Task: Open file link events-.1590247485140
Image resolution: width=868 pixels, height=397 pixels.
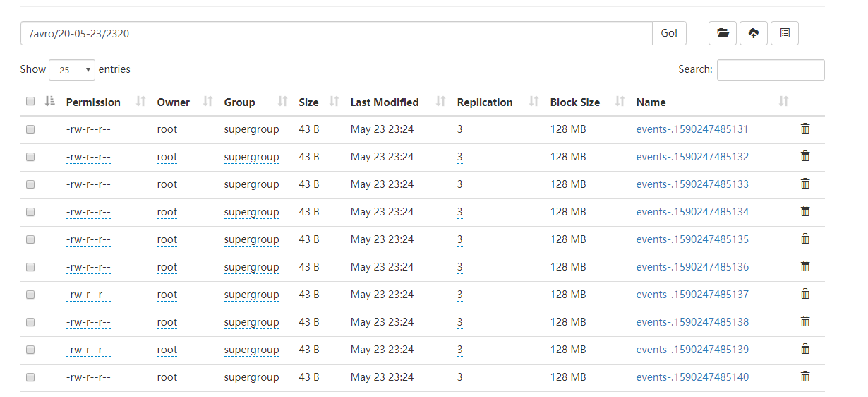Action: (692, 377)
